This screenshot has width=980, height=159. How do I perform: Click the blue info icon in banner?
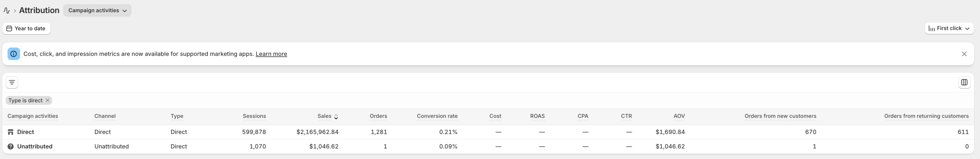point(14,54)
